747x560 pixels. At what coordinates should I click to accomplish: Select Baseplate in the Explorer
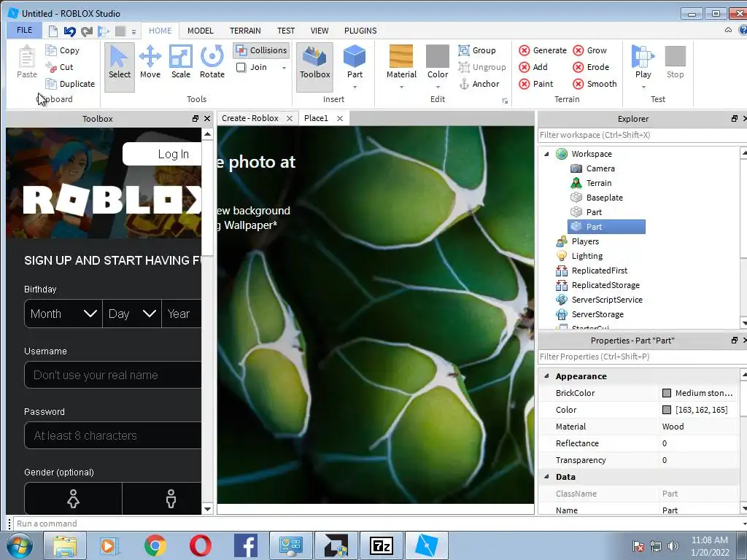pos(604,198)
